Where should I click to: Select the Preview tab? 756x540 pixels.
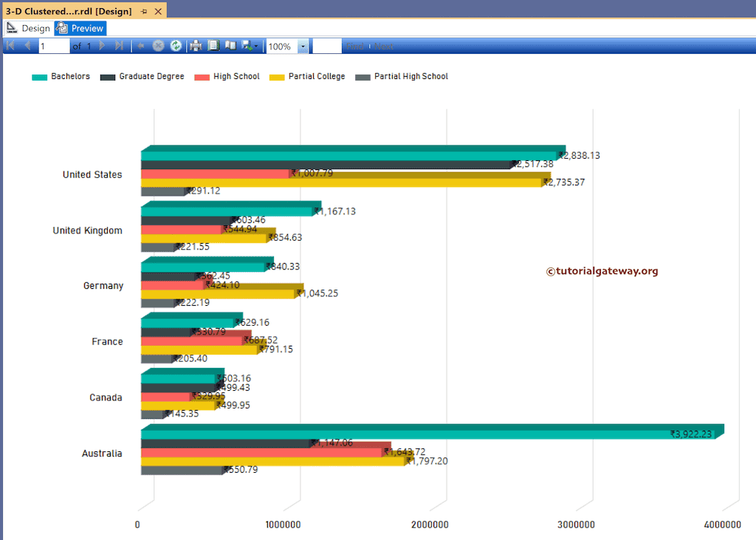point(80,27)
